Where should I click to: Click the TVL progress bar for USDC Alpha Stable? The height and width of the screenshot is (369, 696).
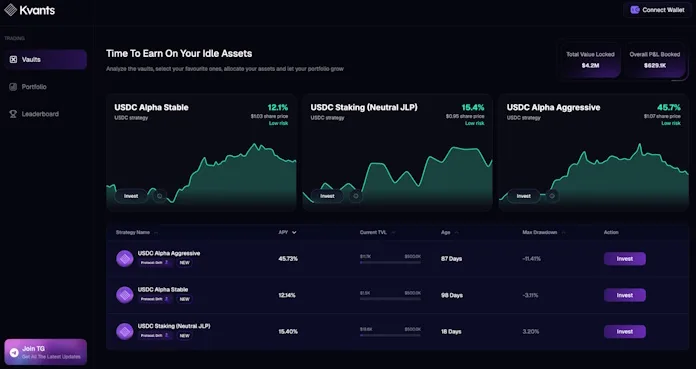pos(391,299)
